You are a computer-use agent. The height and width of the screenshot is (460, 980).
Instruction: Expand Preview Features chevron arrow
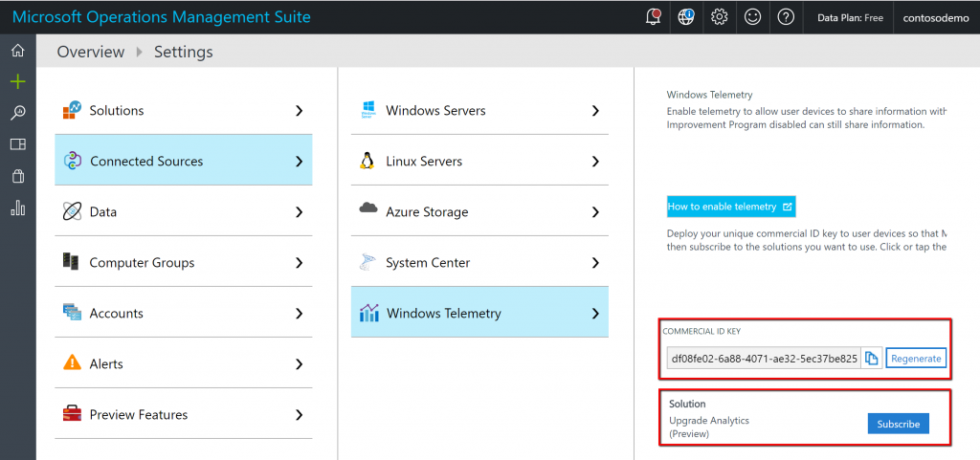pyautogui.click(x=300, y=414)
